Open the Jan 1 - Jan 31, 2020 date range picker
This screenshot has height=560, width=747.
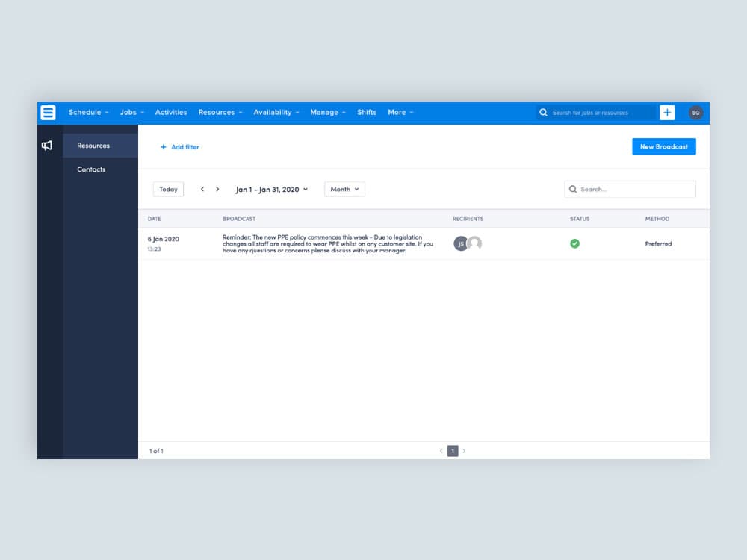coord(272,190)
